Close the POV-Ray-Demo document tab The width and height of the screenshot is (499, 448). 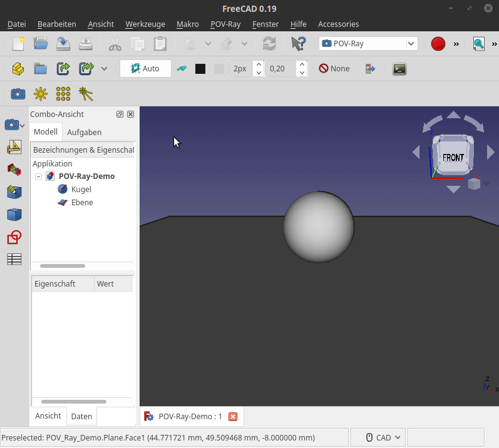point(233,417)
